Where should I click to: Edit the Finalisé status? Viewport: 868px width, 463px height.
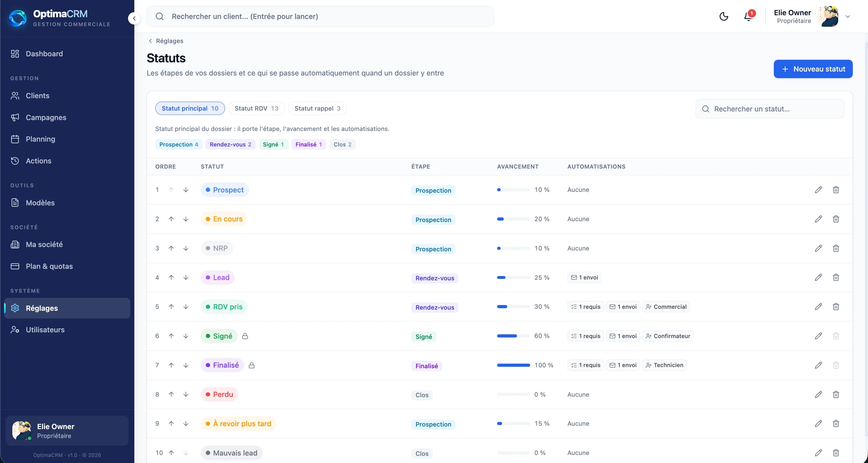[818, 365]
